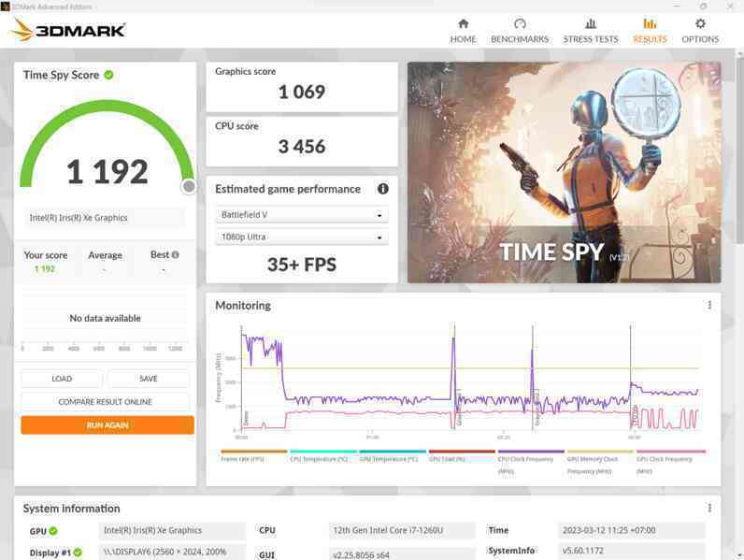Go to the HOME tab

tap(463, 32)
